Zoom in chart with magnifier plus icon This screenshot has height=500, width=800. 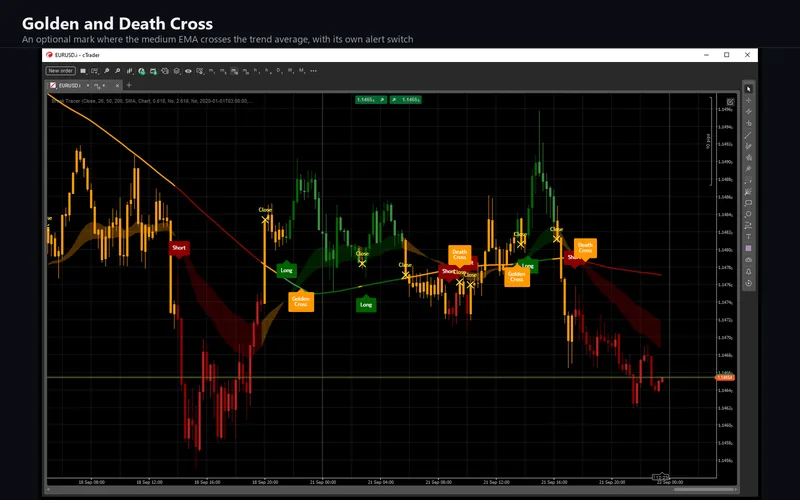coord(107,71)
